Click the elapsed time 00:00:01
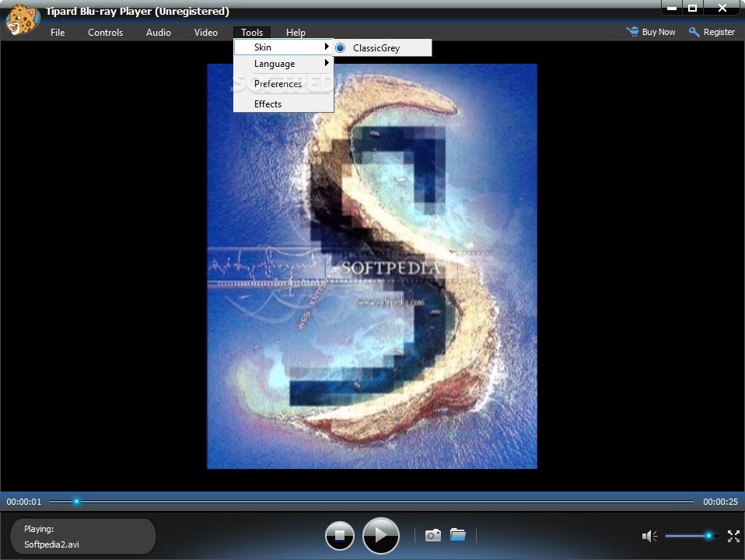Image resolution: width=745 pixels, height=560 pixels. click(24, 502)
